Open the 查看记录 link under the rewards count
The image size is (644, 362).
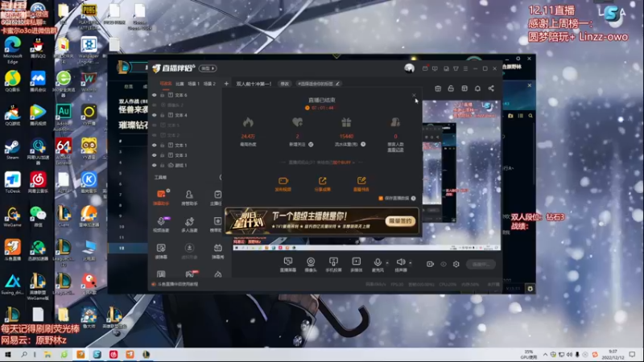[x=395, y=150]
